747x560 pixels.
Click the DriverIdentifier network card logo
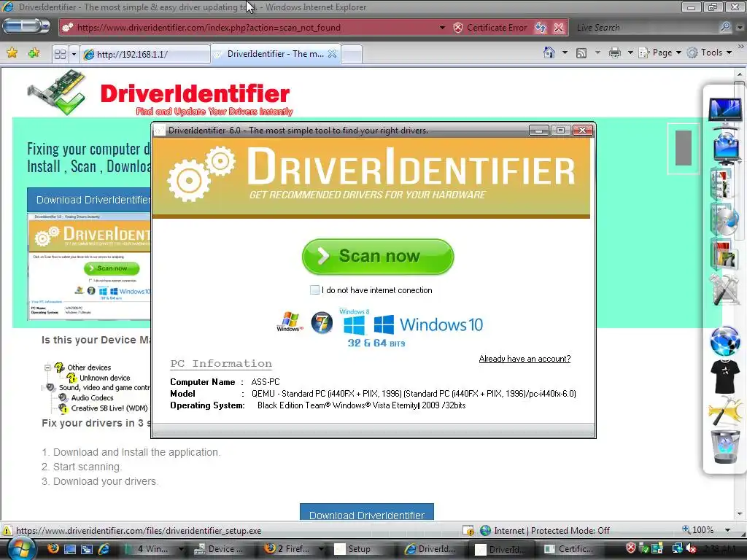click(57, 93)
